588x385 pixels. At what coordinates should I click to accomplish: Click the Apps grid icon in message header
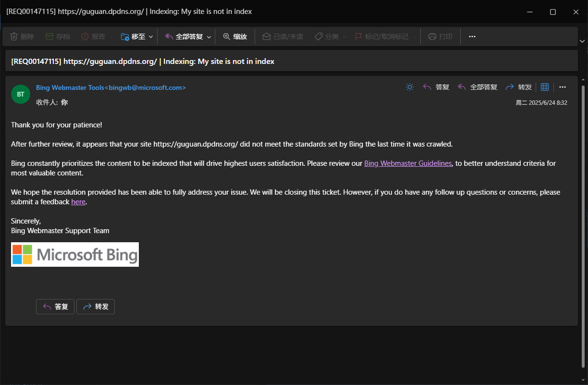tap(545, 87)
